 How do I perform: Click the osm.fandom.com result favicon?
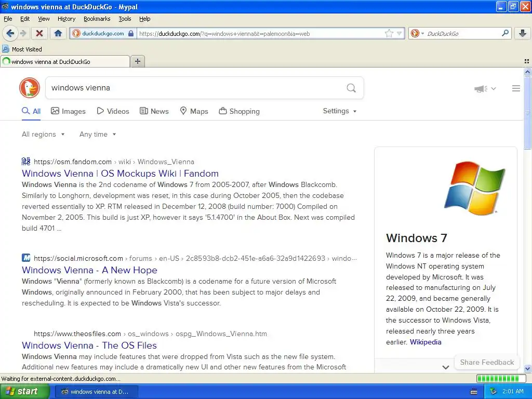[26, 162]
